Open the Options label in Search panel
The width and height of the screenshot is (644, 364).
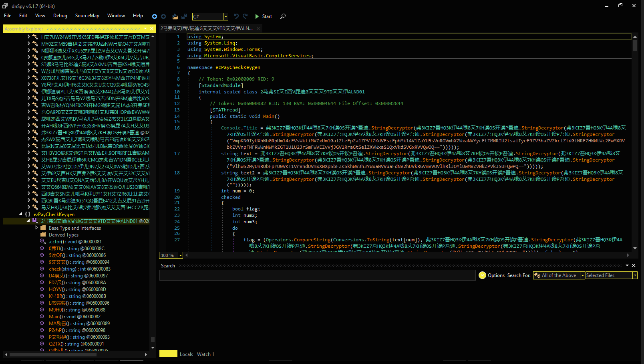coord(496,275)
